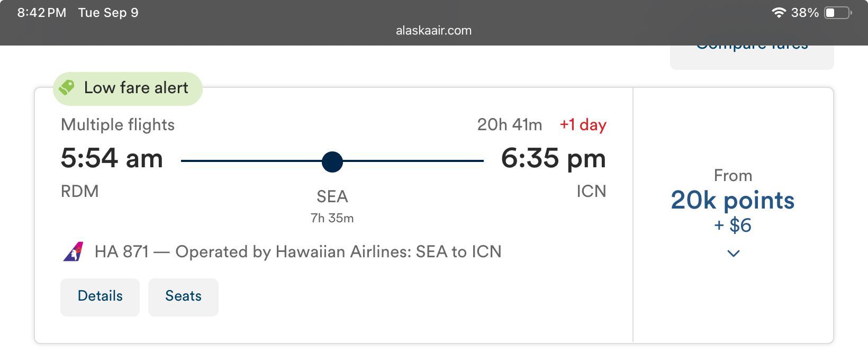Click the Low fare alert tag icon
This screenshot has height=352, width=868.
(67, 87)
